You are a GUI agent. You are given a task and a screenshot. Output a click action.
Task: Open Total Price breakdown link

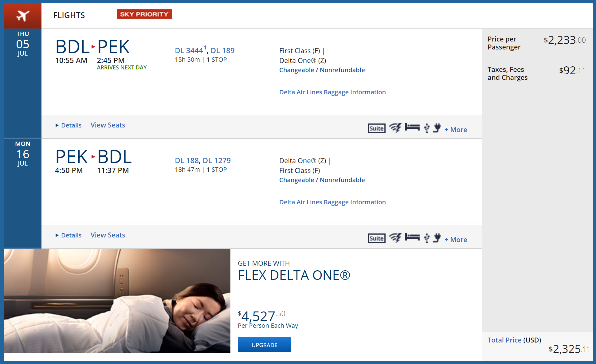point(504,340)
